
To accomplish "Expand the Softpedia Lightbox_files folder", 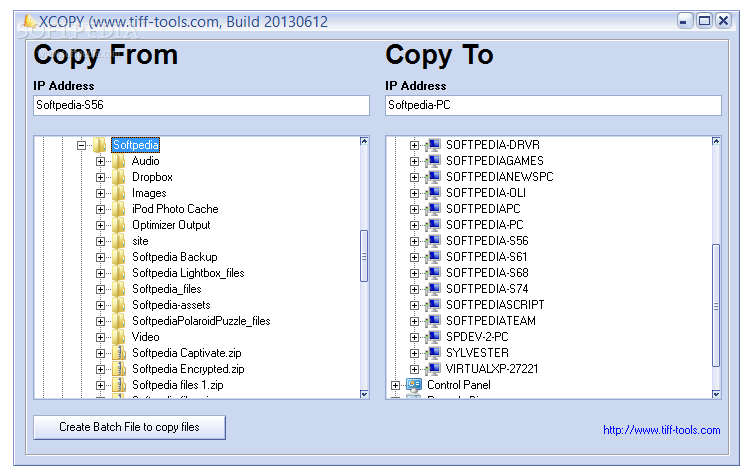I will tap(100, 273).
